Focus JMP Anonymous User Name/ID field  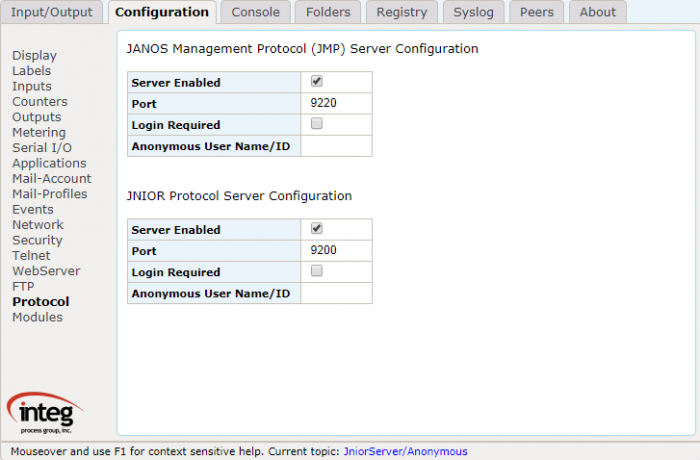point(336,146)
